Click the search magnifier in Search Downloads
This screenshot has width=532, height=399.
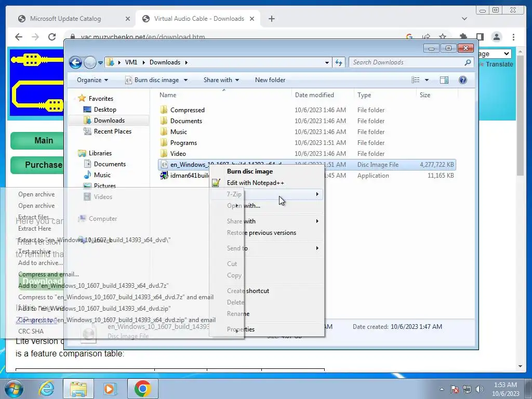tap(468, 62)
